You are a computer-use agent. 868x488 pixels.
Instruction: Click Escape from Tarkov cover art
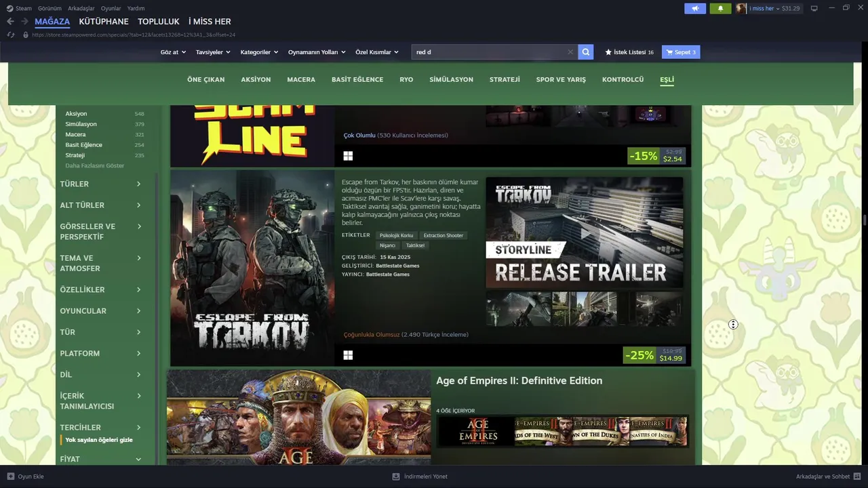tap(252, 268)
